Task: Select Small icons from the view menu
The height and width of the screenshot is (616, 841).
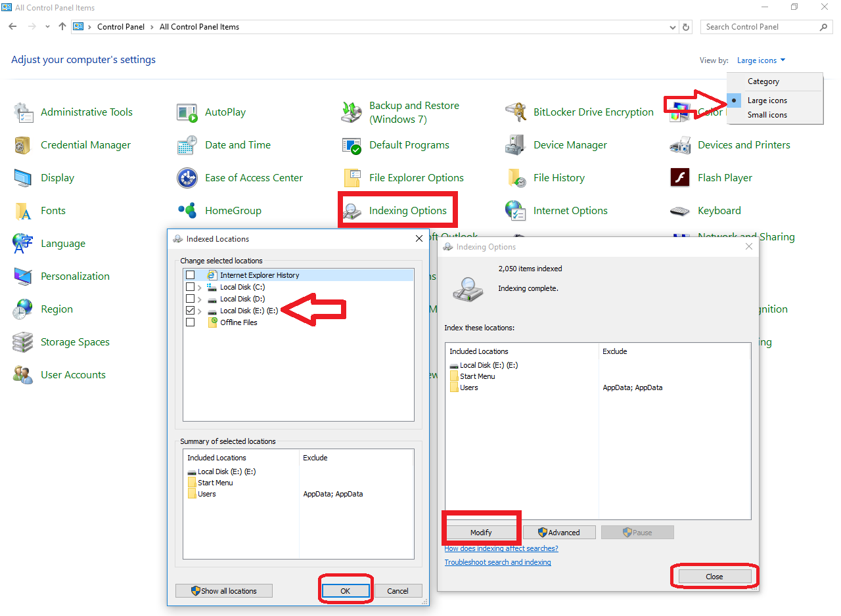Action: (x=766, y=114)
